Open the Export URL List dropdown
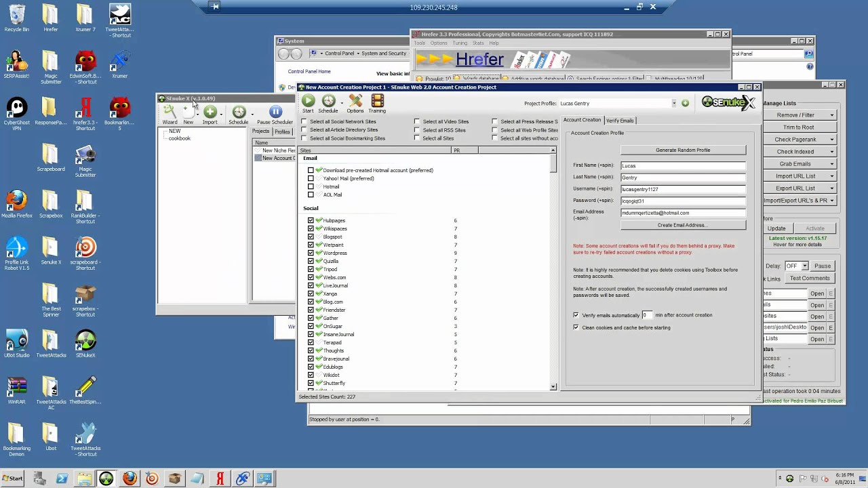868x488 pixels. (799, 188)
